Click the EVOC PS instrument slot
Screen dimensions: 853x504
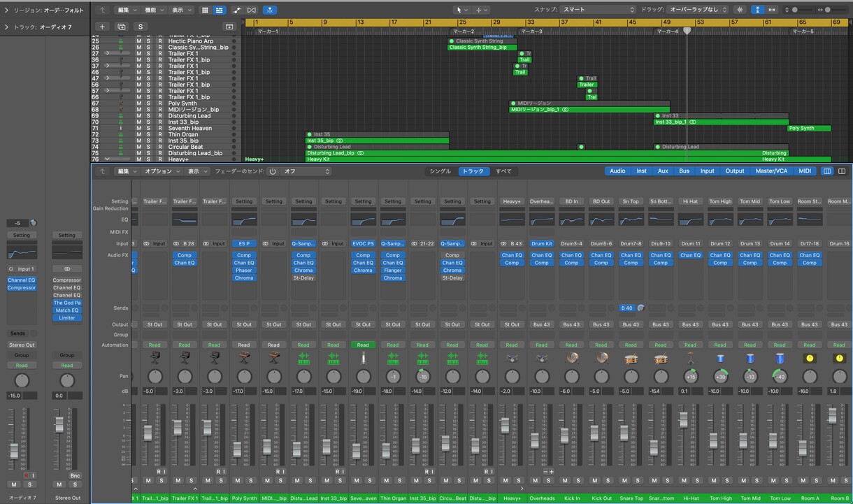pos(363,244)
